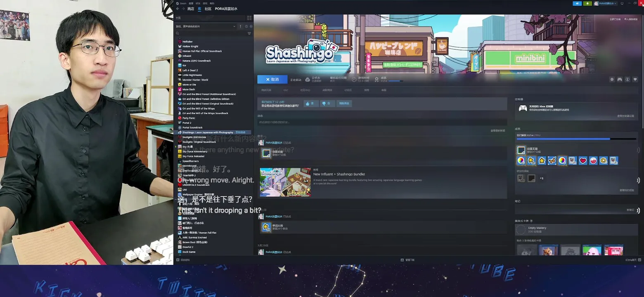The image size is (644, 297).
Task: Open 查看最新新闻 link
Action: [x=497, y=130]
